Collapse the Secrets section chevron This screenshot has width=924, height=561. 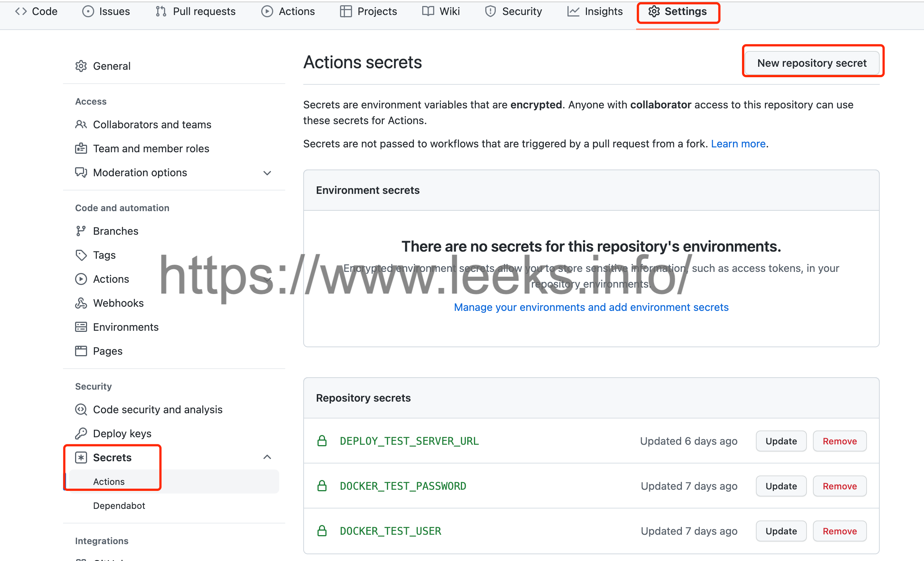click(267, 457)
